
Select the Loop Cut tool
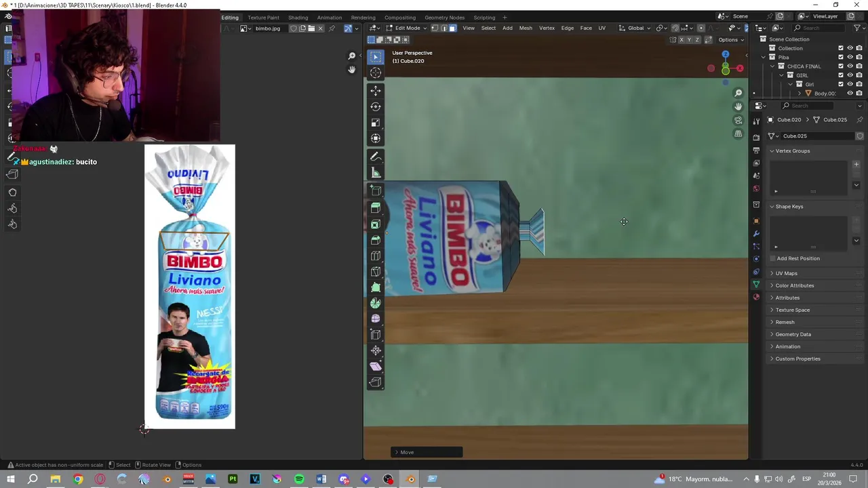click(376, 256)
